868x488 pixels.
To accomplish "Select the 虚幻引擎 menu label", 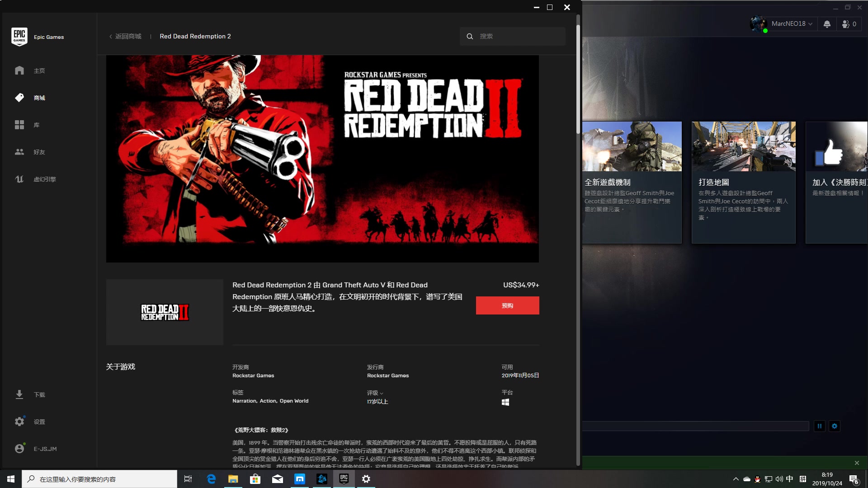I will pyautogui.click(x=45, y=179).
